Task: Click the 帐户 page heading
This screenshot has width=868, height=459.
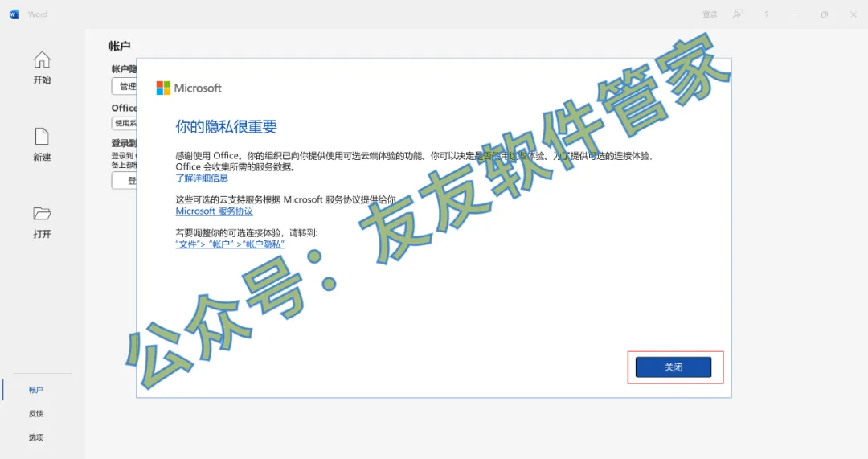Action: [x=120, y=46]
